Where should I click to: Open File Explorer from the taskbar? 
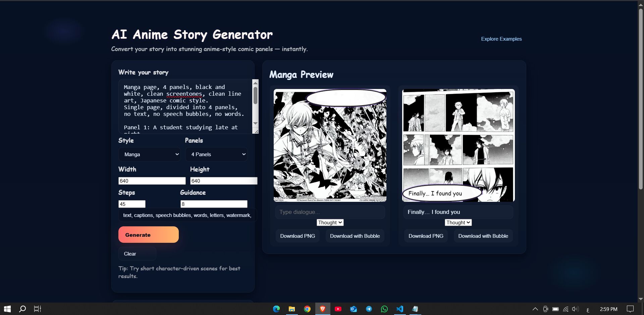(x=291, y=309)
